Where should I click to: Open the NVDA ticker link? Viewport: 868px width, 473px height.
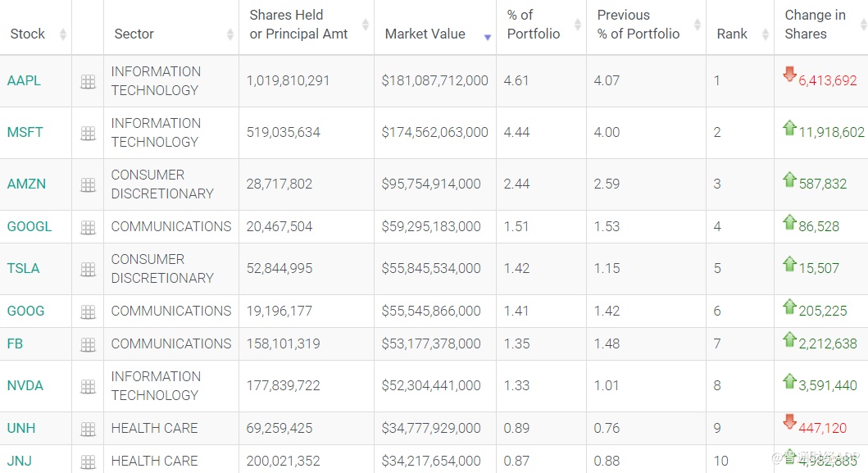(x=25, y=385)
